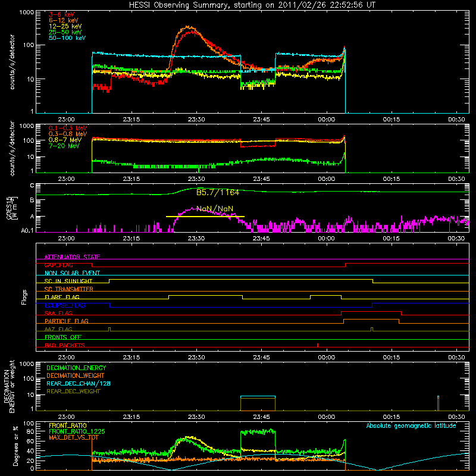Click the 00:30 tick label under the decimation panel
Image resolution: width=476 pixels, height=476 pixels.
[x=456, y=417]
